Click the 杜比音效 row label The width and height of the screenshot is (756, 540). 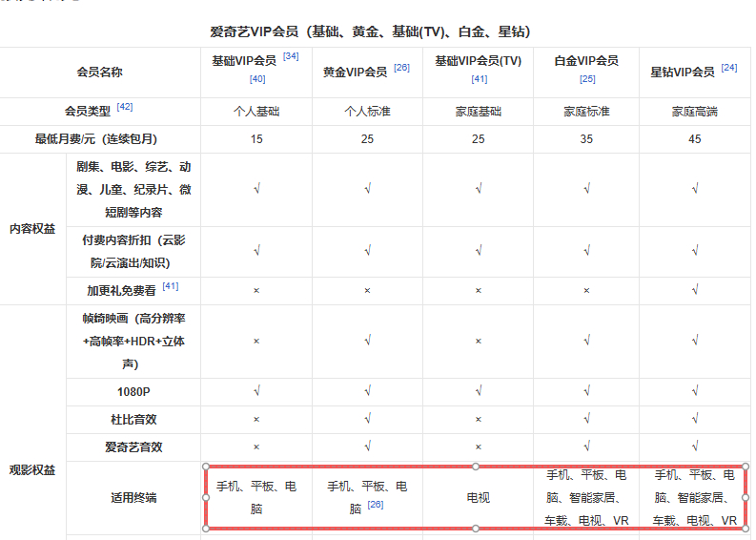[133, 420]
